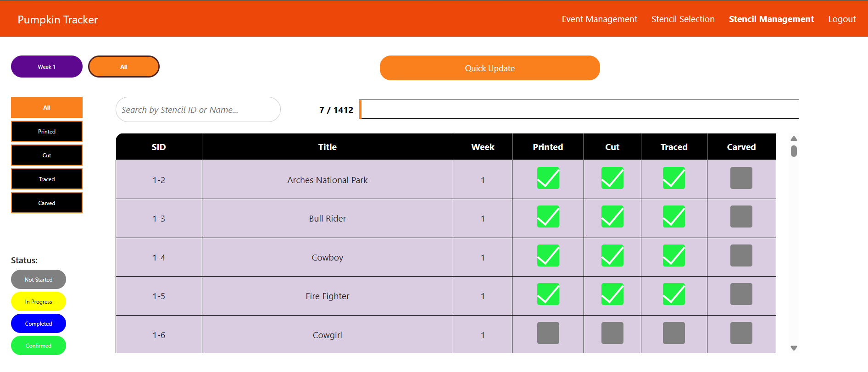This screenshot has width=868, height=372.
Task: Click the scroll up arrow of table
Action: [794, 139]
